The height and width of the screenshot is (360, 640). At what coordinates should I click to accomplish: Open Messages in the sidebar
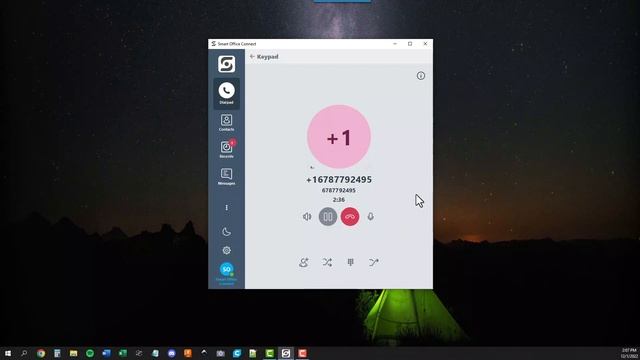[x=227, y=176]
